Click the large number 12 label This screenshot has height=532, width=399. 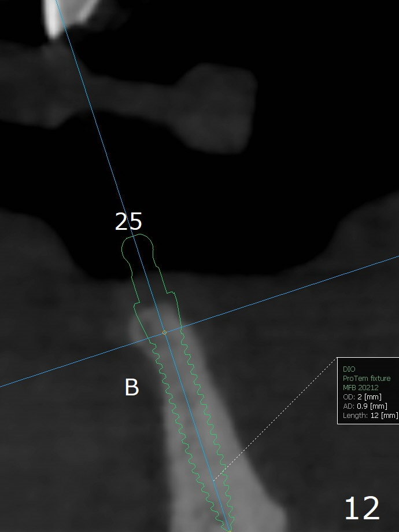[362, 508]
